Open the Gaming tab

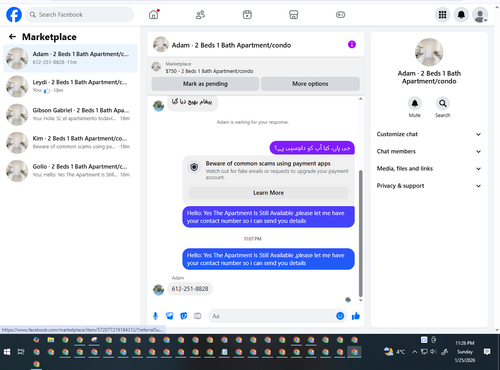[x=340, y=15]
